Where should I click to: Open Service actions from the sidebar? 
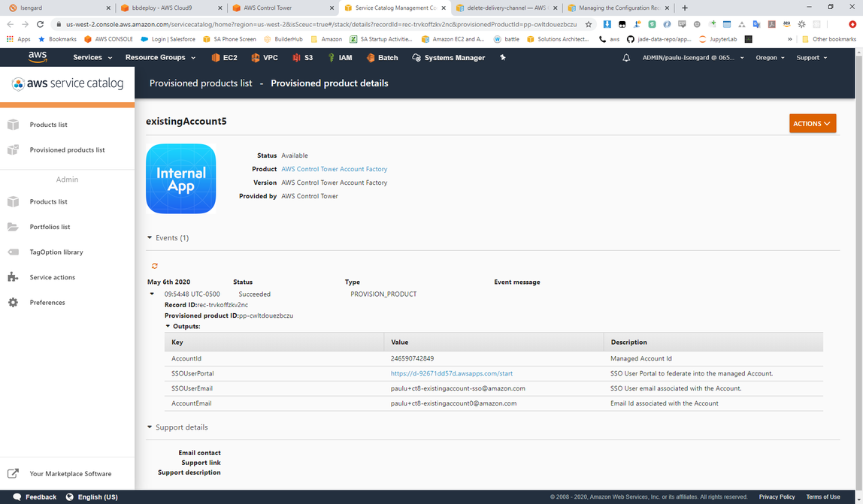tap(53, 277)
